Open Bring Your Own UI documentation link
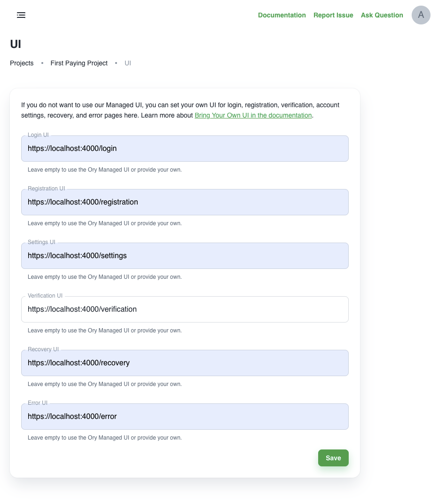Viewport: 438px width, 504px height. point(253,115)
